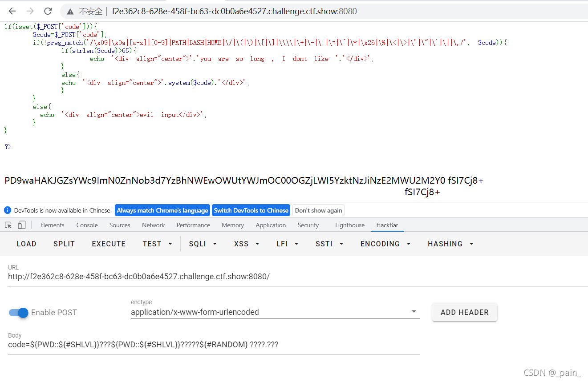Toggle the Enable POST switch off
588x382 pixels.
tap(19, 313)
